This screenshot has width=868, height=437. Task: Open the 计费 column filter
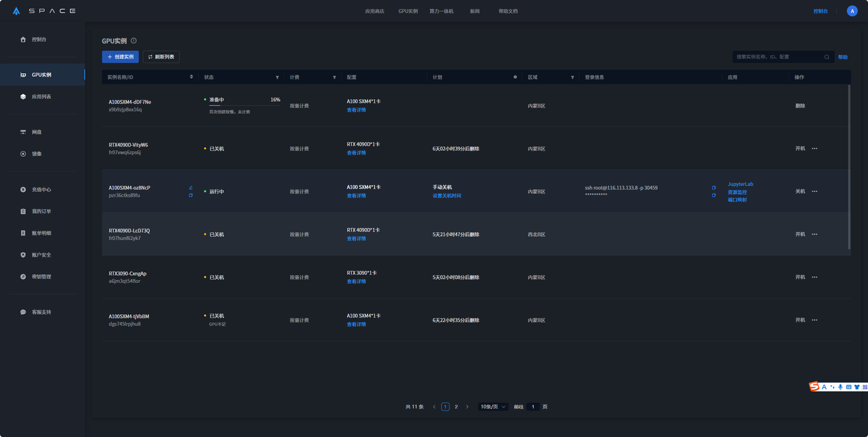coord(334,77)
